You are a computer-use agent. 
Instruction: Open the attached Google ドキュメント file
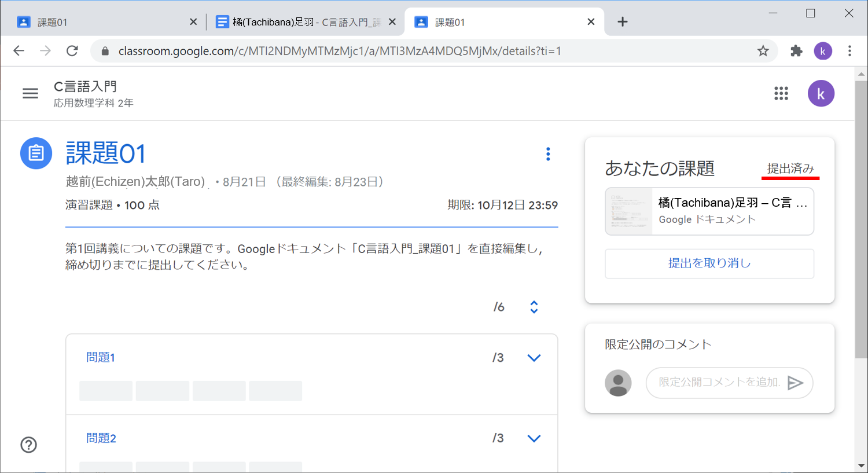pyautogui.click(x=709, y=211)
